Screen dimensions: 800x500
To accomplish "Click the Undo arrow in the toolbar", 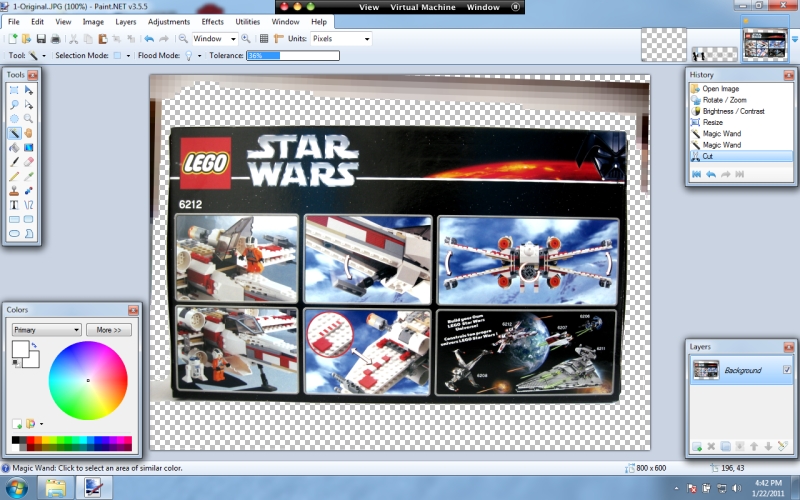I will (x=149, y=39).
